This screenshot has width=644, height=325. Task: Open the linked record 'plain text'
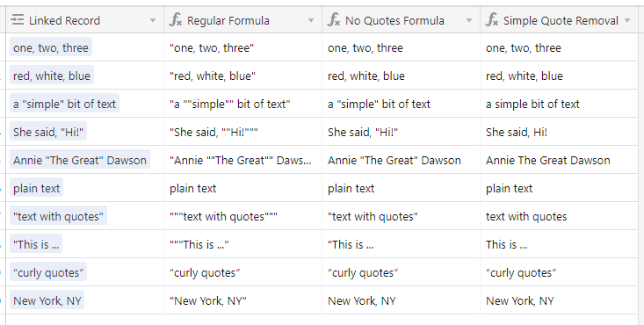[37, 188]
